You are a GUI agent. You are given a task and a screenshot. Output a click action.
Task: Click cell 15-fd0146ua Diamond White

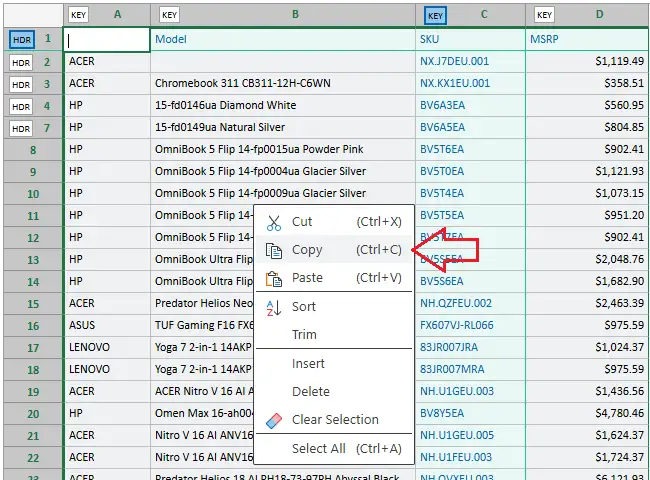point(283,106)
